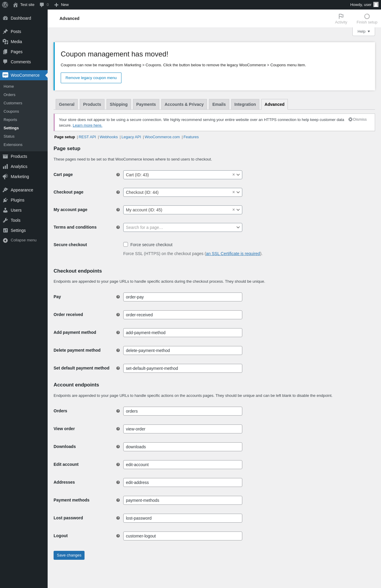Enable Force secure checkout checkbox

(x=126, y=244)
